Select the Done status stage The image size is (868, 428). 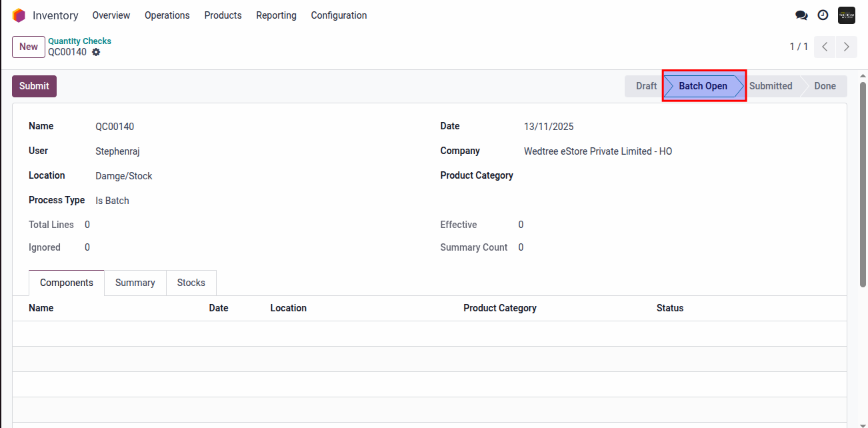coord(825,86)
